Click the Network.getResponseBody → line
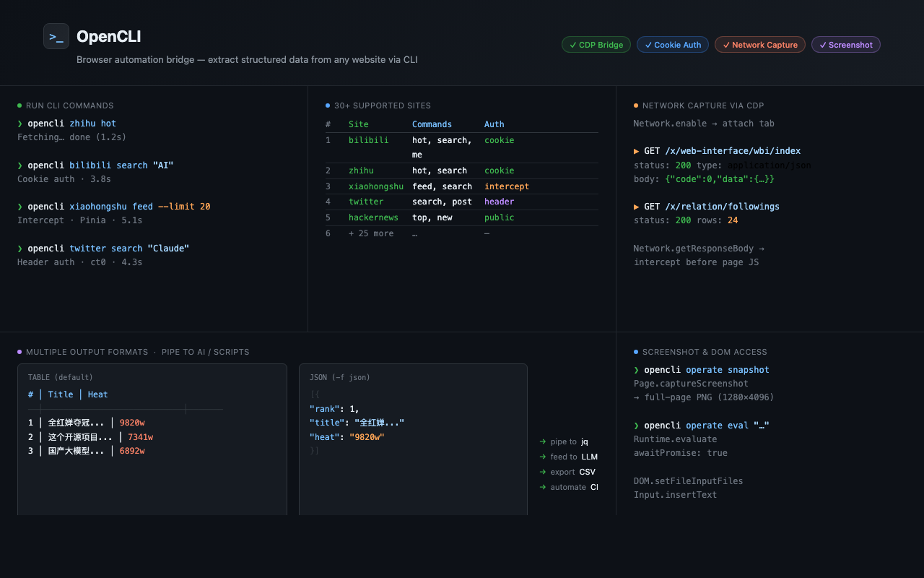The width and height of the screenshot is (924, 578). (x=699, y=249)
